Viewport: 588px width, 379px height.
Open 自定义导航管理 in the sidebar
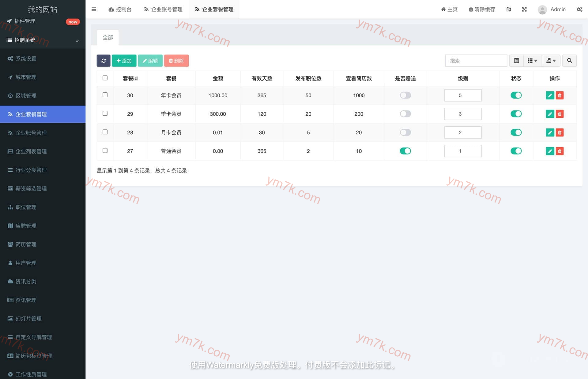pos(43,337)
